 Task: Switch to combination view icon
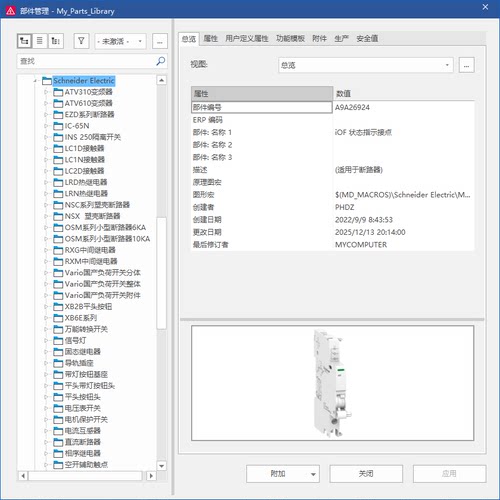pyautogui.click(x=56, y=41)
